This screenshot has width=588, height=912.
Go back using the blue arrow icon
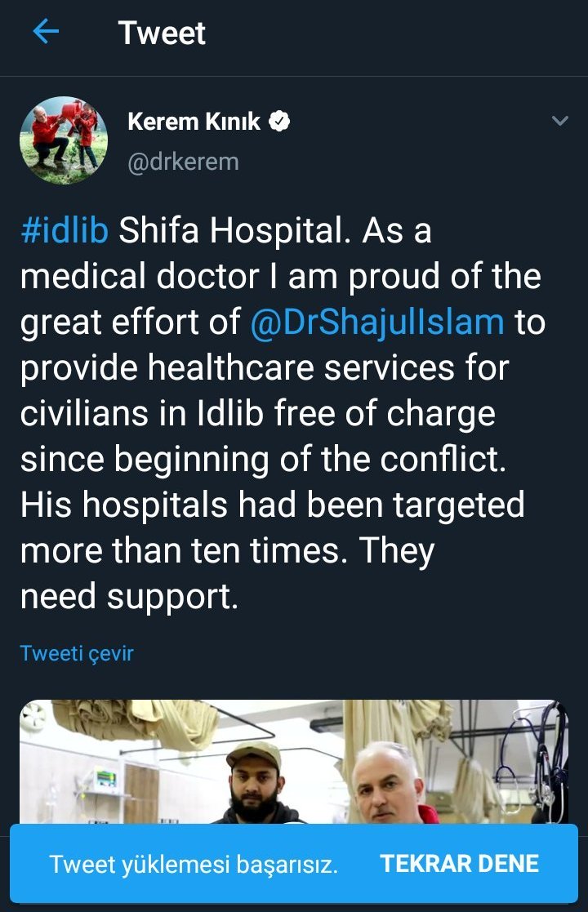pos(46,31)
